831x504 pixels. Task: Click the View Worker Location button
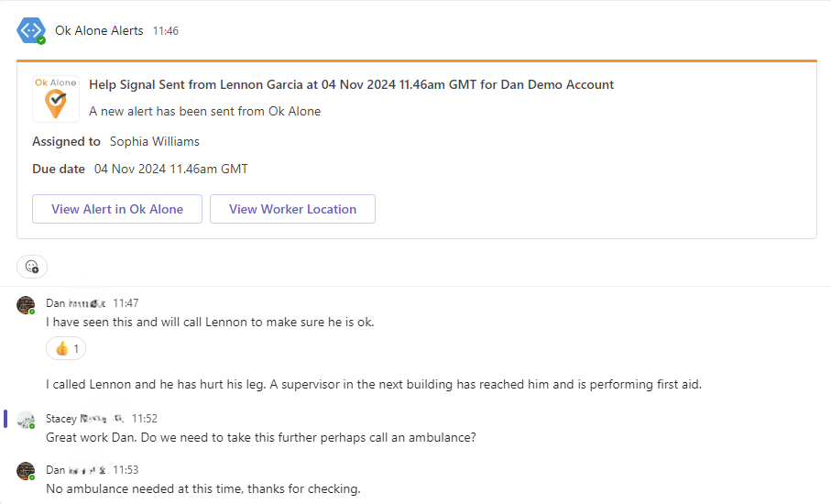click(292, 209)
